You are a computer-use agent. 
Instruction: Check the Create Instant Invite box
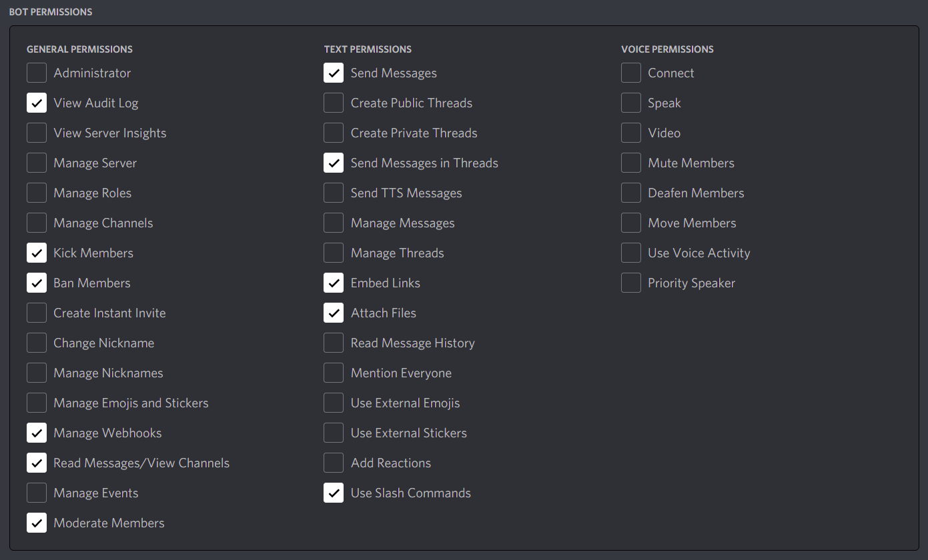coord(37,313)
